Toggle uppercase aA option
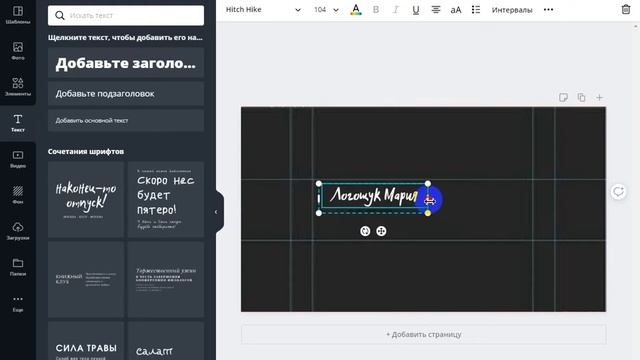Screen dimensions: 640x360 (456, 10)
